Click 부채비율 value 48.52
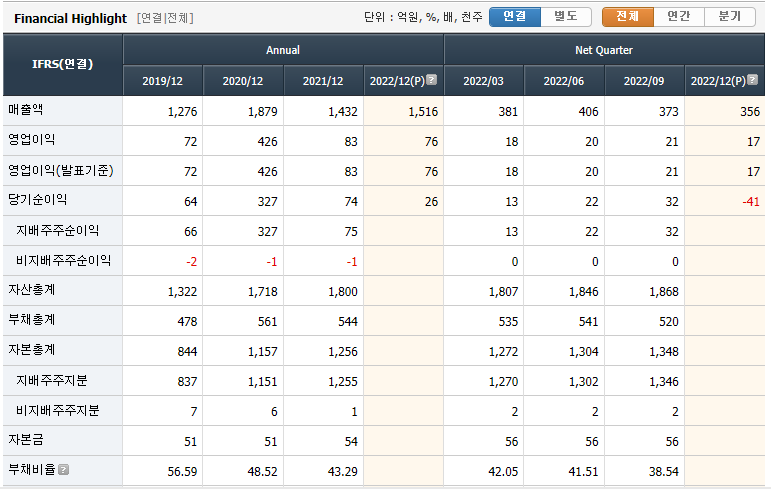This screenshot has width=771, height=489. click(263, 472)
